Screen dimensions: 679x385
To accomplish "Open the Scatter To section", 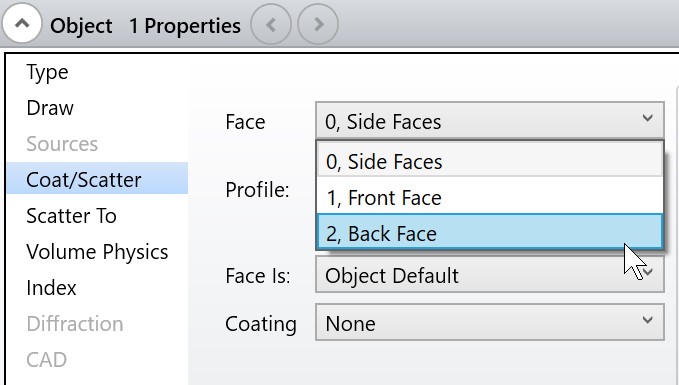I will 71,216.
